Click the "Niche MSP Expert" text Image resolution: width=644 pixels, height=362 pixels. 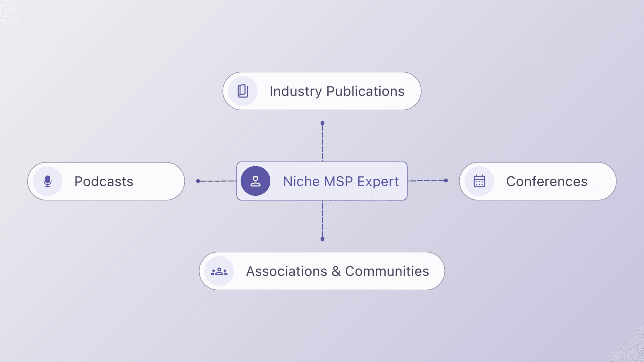tap(341, 181)
